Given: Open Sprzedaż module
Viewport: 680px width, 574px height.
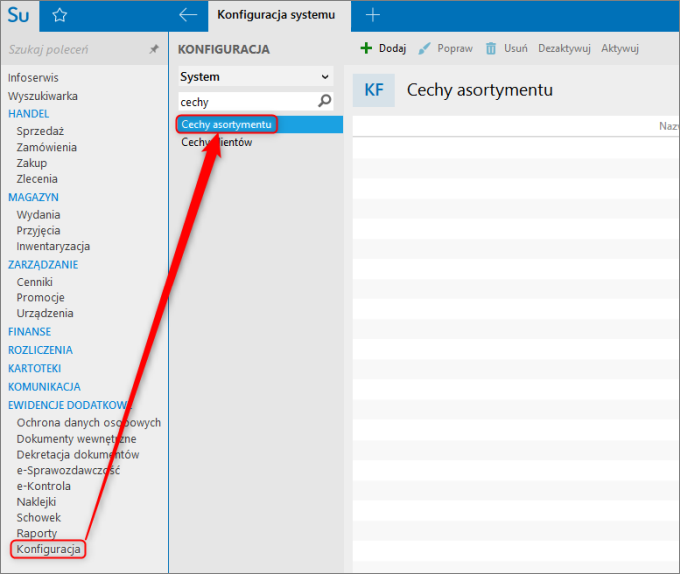Looking at the screenshot, I should 40,131.
